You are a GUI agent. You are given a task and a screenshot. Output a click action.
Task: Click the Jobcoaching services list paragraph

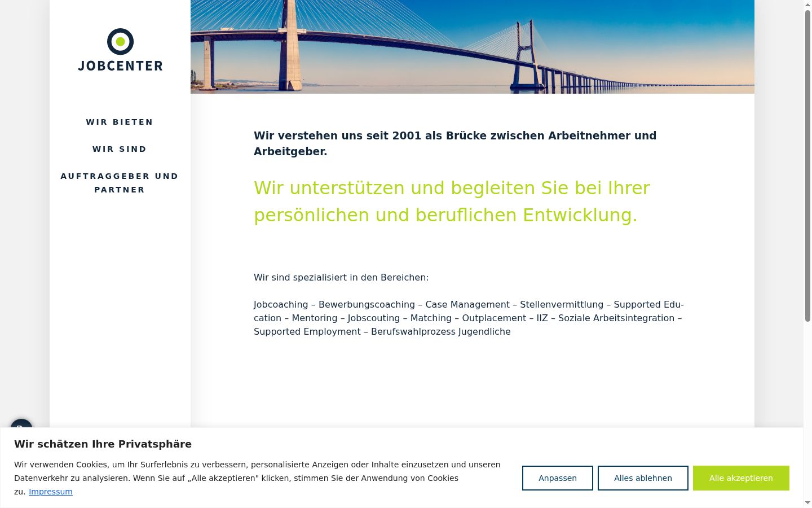469,318
